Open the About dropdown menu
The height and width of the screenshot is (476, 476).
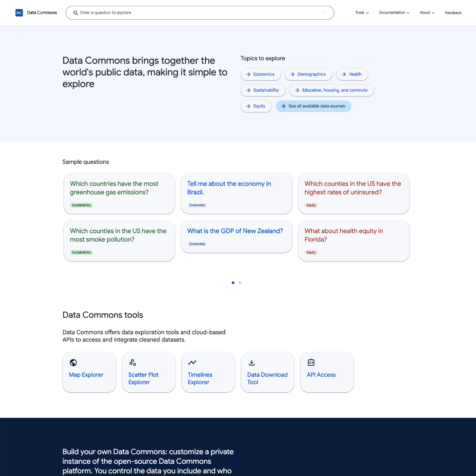point(427,13)
